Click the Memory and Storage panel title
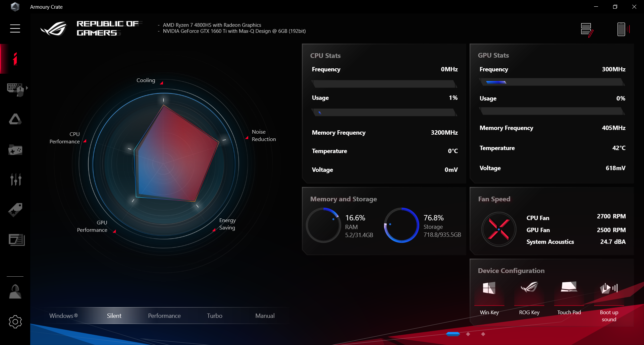The height and width of the screenshot is (345, 644). pos(343,199)
